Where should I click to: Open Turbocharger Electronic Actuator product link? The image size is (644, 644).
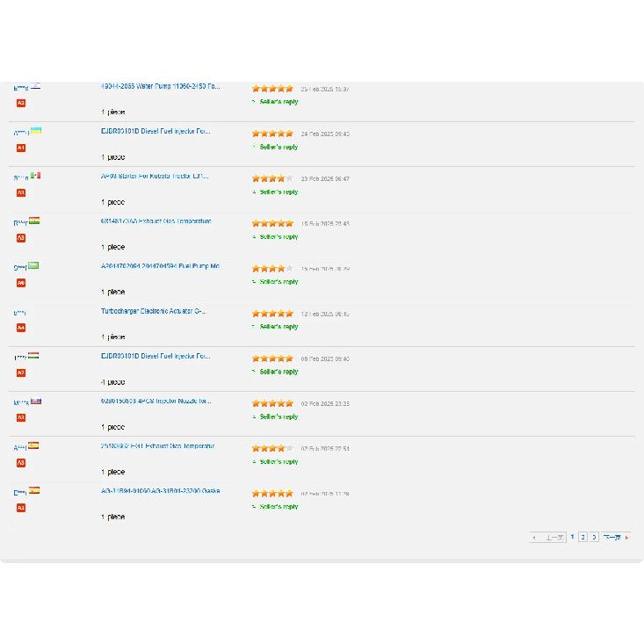pyautogui.click(x=153, y=311)
